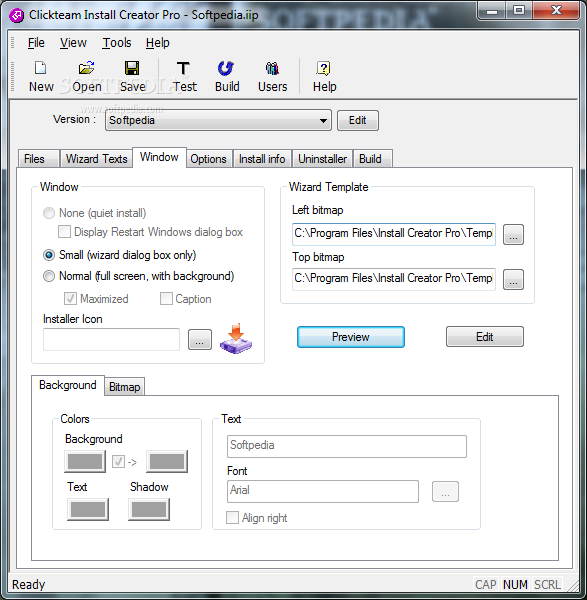Toggle the Caption checkbox
Screen dimensions: 587x600
coord(166,299)
